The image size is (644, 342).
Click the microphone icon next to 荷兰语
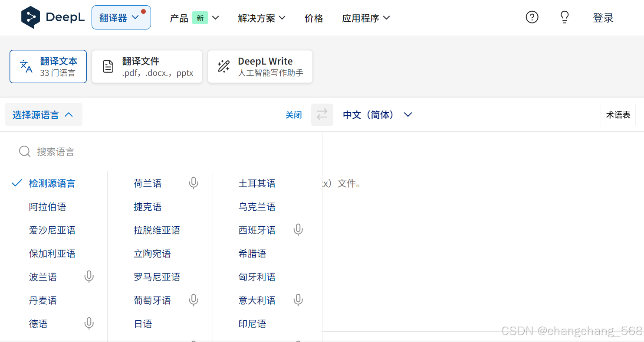(x=194, y=183)
